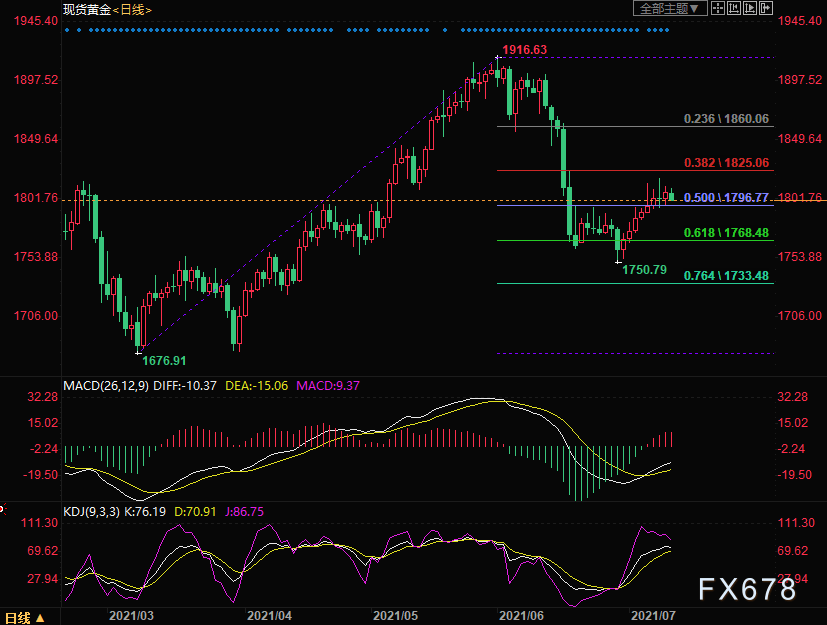Open the 全部主题 dropdown
Viewport: 827px width, 625px height.
pos(670,8)
